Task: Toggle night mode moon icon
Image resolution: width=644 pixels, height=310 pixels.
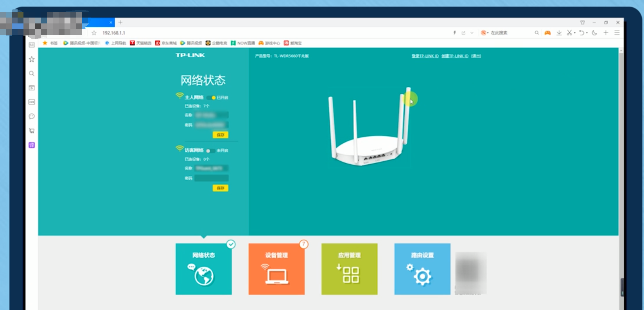Action: (594, 33)
